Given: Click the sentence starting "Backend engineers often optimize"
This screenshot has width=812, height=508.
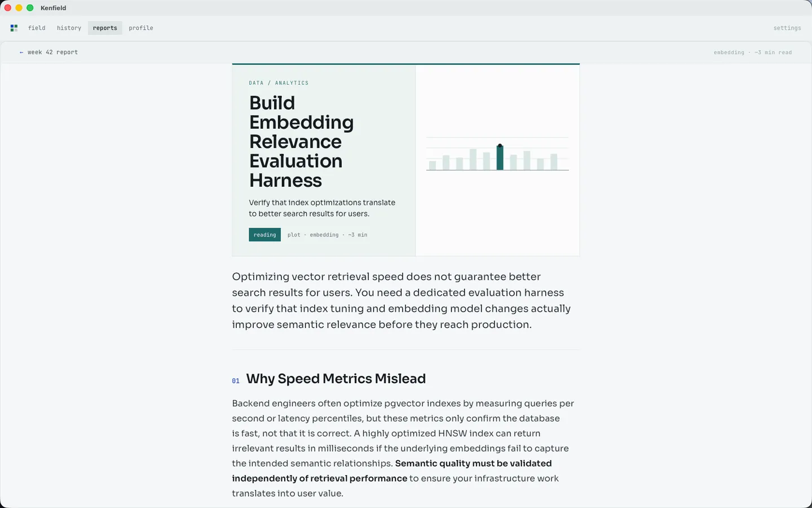Looking at the screenshot, I should [403, 418].
